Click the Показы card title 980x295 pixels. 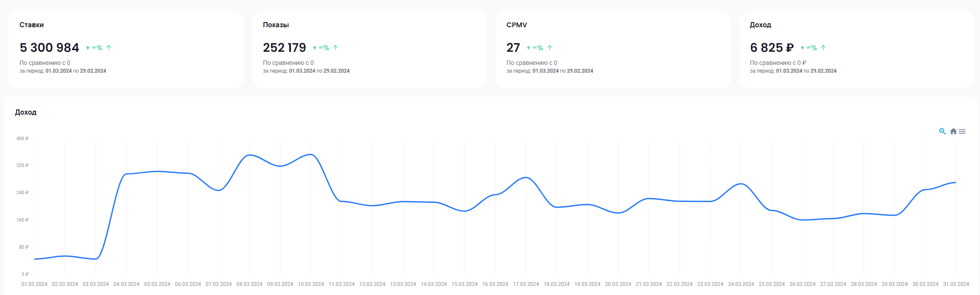click(276, 25)
